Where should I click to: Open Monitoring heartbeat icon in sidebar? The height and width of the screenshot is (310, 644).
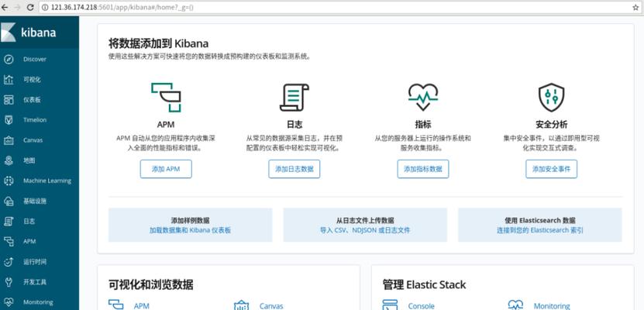pos(9,302)
